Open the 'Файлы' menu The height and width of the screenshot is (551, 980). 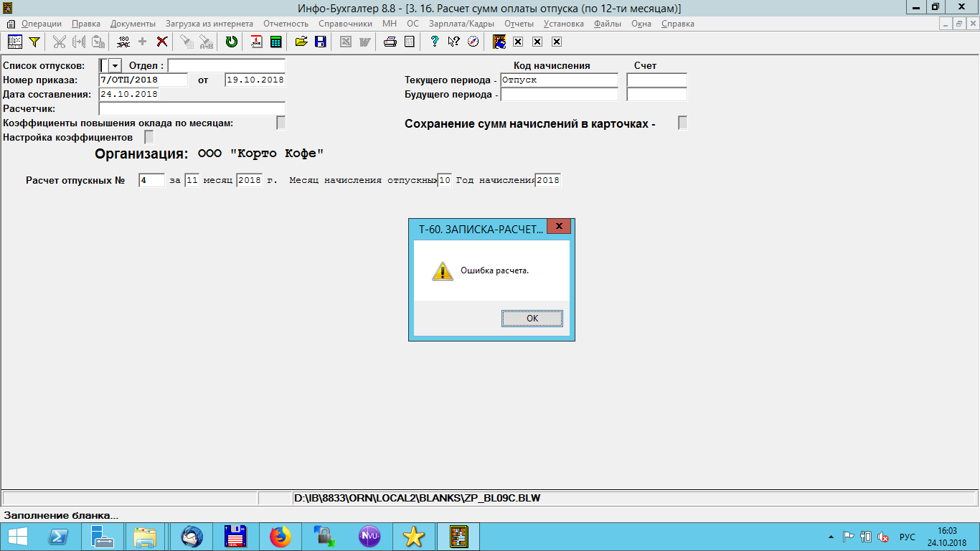(608, 24)
